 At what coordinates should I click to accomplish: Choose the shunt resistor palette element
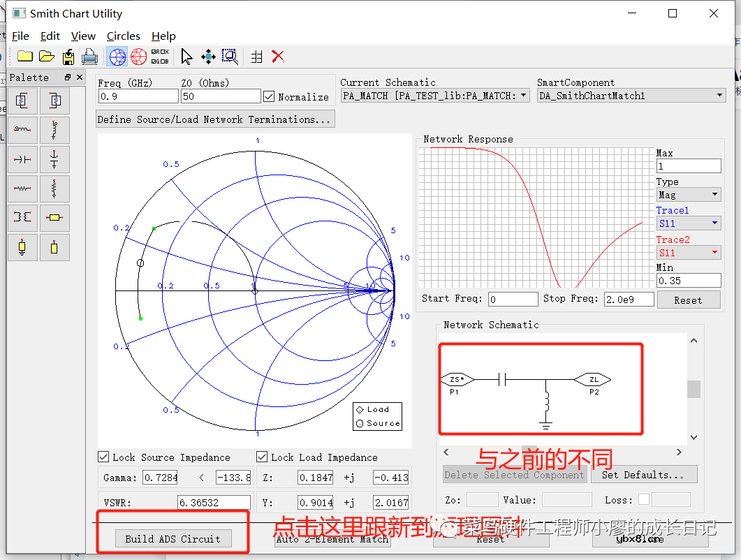(x=54, y=189)
